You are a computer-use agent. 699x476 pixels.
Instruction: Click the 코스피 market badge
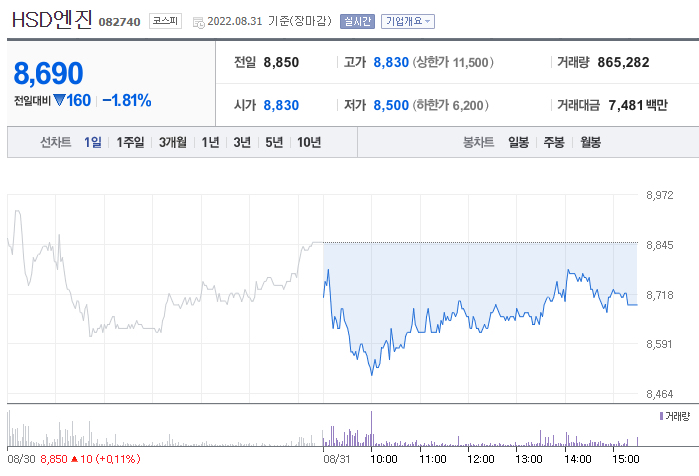165,21
